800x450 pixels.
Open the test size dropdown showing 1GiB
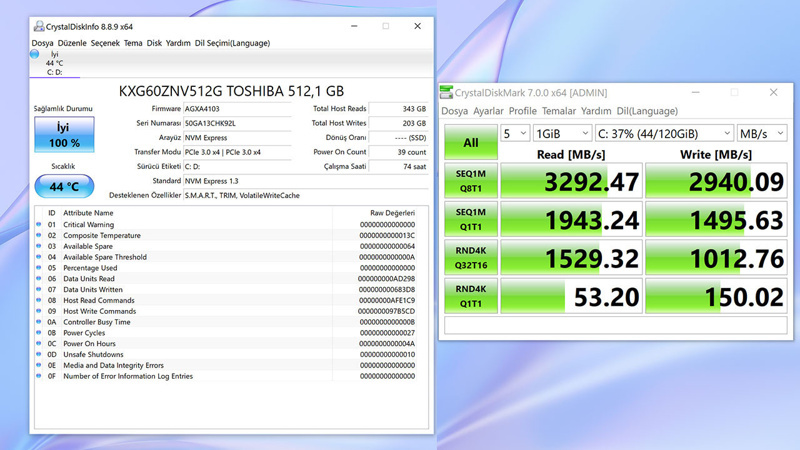[x=562, y=134]
